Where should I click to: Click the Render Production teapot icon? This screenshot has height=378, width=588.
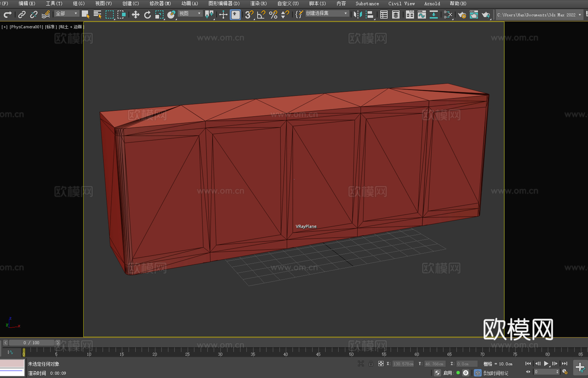tap(486, 14)
